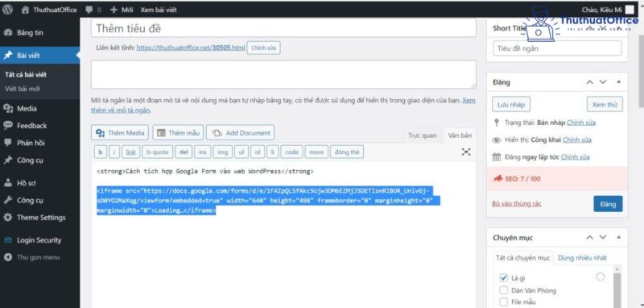Open the Chào, Kiều Mi user avatar
Viewport: 644px width, 308px height.
pyautogui.click(x=630, y=10)
